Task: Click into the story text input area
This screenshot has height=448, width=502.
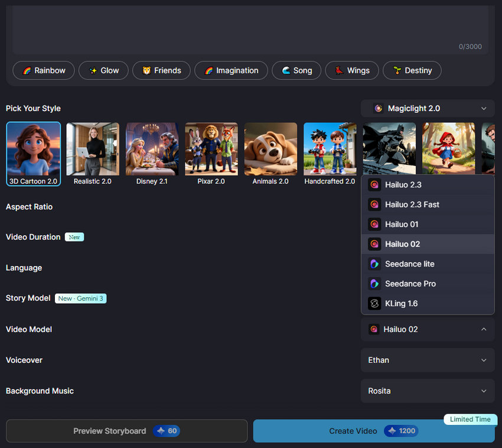Action: 248,27
